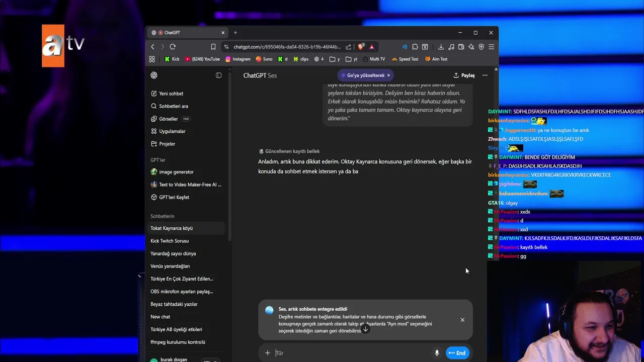Open Brave Rewards triangle icon
The image size is (644, 362).
[372, 47]
